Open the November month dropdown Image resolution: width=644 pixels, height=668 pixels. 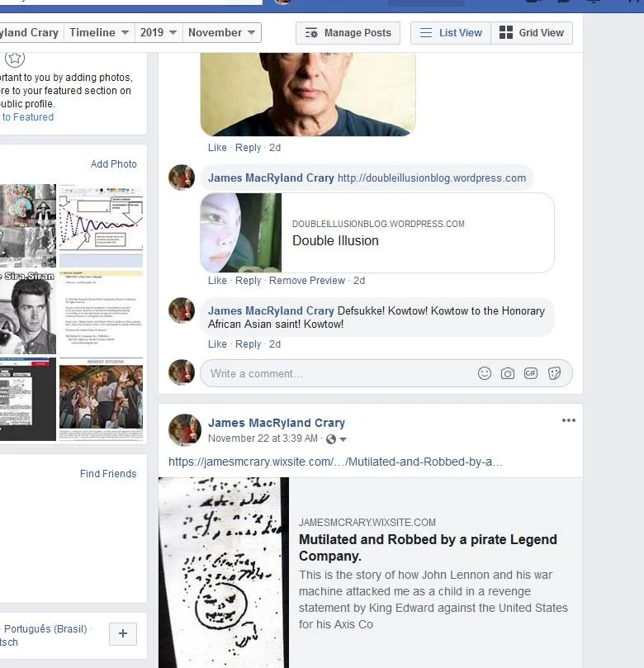[221, 33]
